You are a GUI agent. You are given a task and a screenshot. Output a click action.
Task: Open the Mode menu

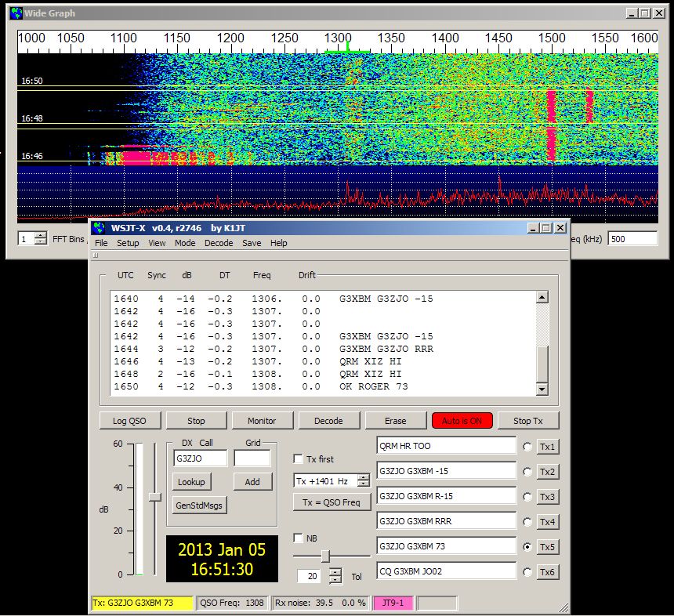pos(185,243)
